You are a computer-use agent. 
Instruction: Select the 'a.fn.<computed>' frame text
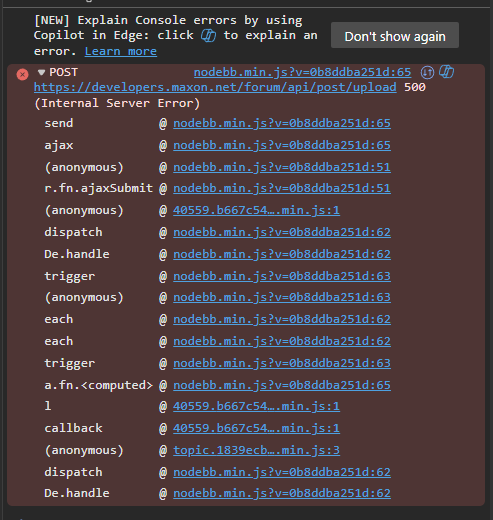pyautogui.click(x=99, y=385)
